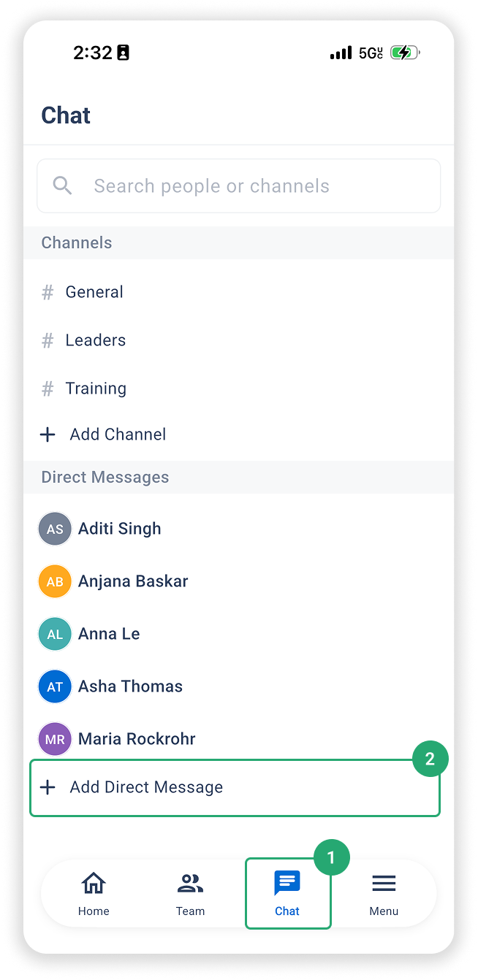Viewport: 478px width, 980px height.
Task: Tap the Add Channel label
Action: pos(118,435)
